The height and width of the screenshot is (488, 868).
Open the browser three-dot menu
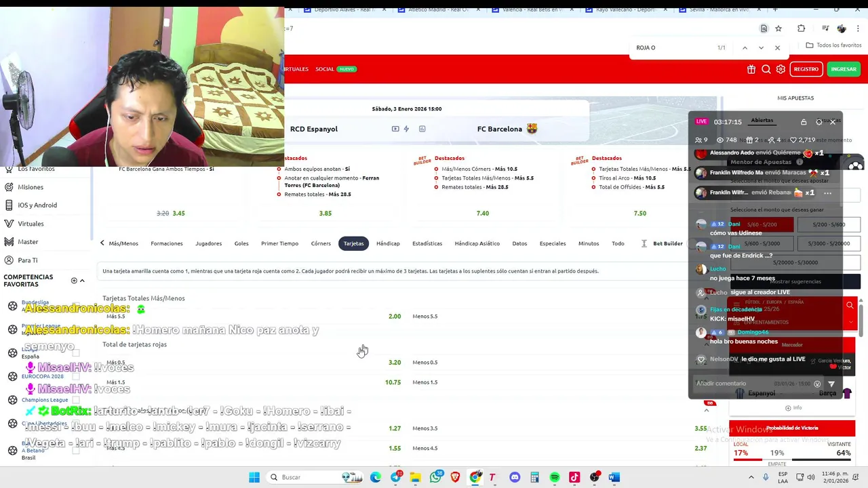(x=859, y=28)
